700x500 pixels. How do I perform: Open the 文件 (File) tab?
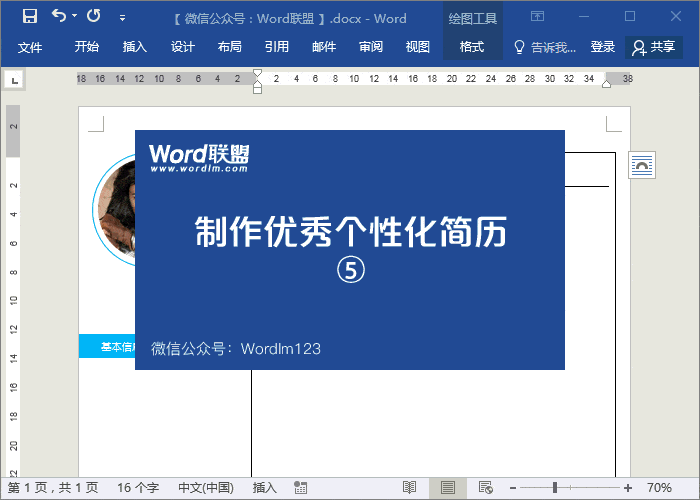[x=30, y=47]
